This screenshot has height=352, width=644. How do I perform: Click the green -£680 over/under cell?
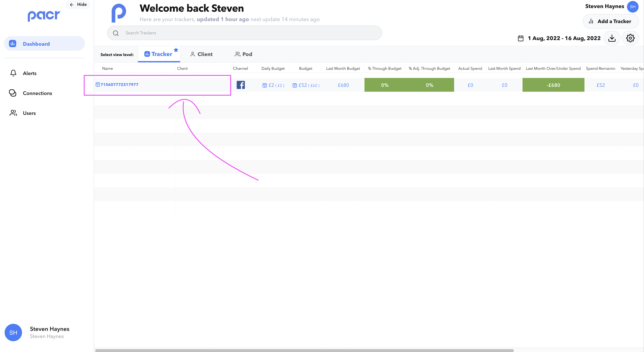pyautogui.click(x=553, y=85)
